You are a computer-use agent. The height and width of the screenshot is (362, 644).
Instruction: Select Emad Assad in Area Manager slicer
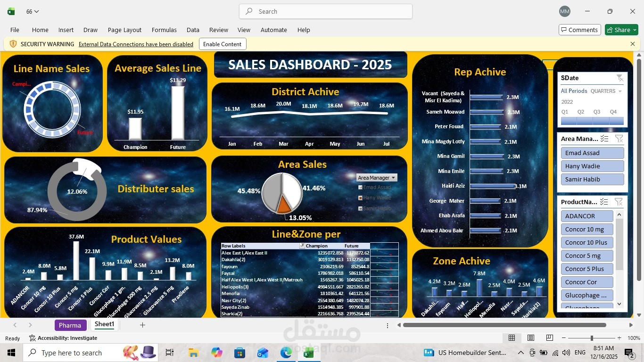[x=592, y=153]
